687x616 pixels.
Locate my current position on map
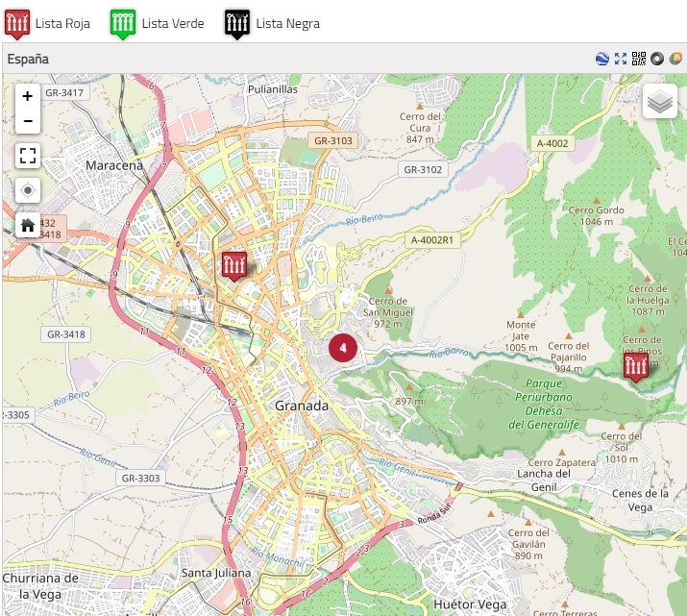[x=28, y=190]
